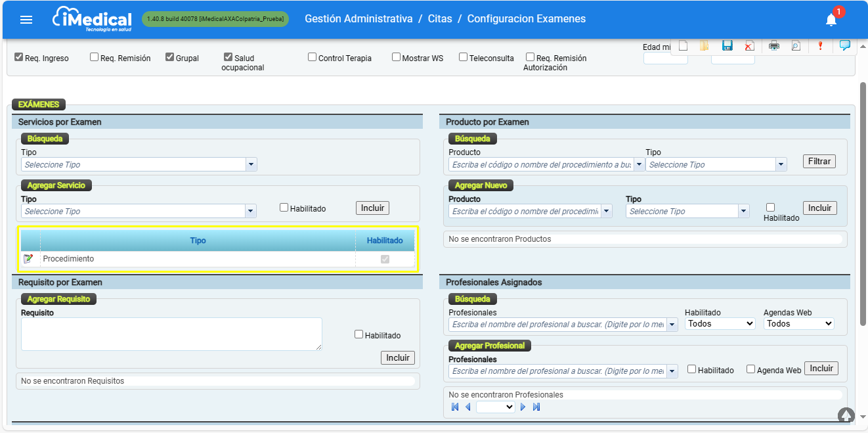The width and height of the screenshot is (868, 433).
Task: Check Habilitado in Agregar Requisito
Action: click(x=359, y=334)
